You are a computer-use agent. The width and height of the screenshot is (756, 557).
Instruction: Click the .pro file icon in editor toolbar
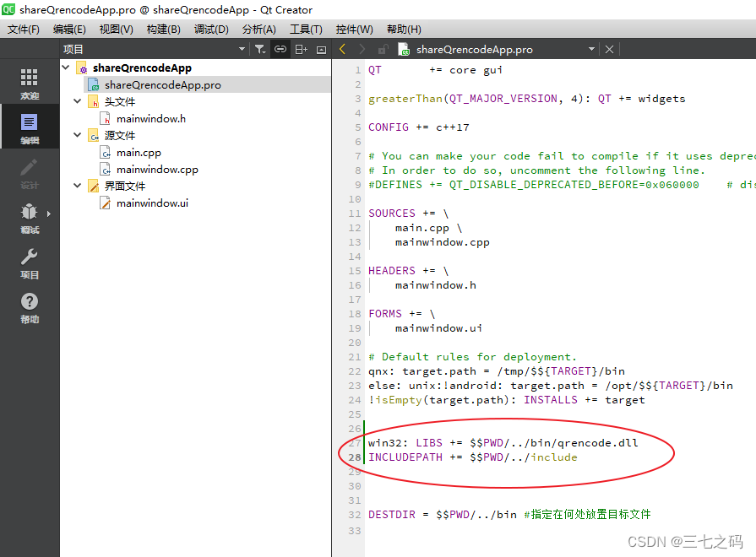[404, 49]
